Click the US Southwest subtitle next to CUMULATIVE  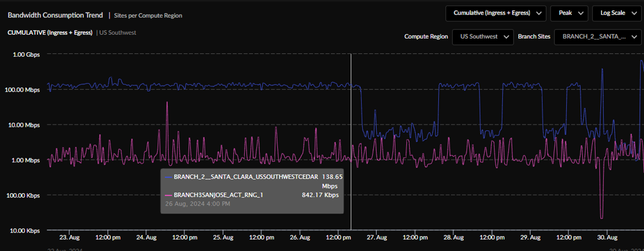(118, 33)
